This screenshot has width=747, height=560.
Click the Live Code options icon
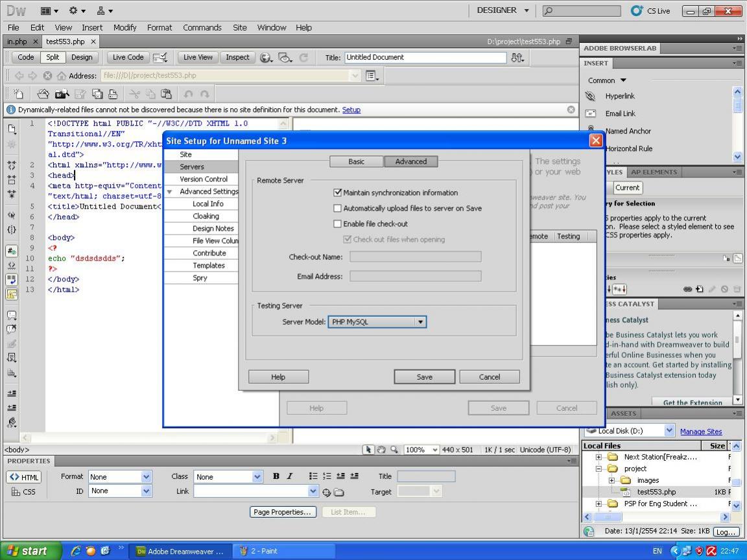tap(161, 58)
